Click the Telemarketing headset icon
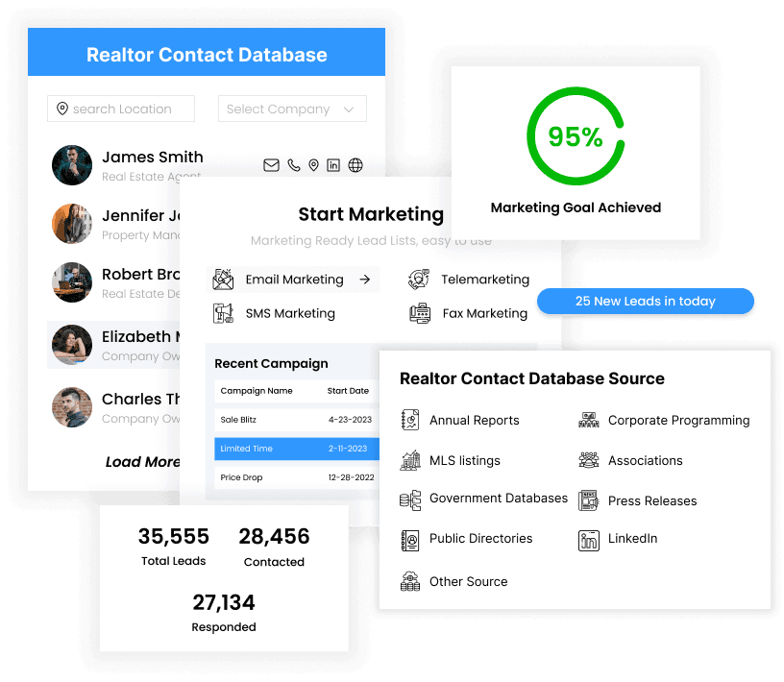 (419, 279)
